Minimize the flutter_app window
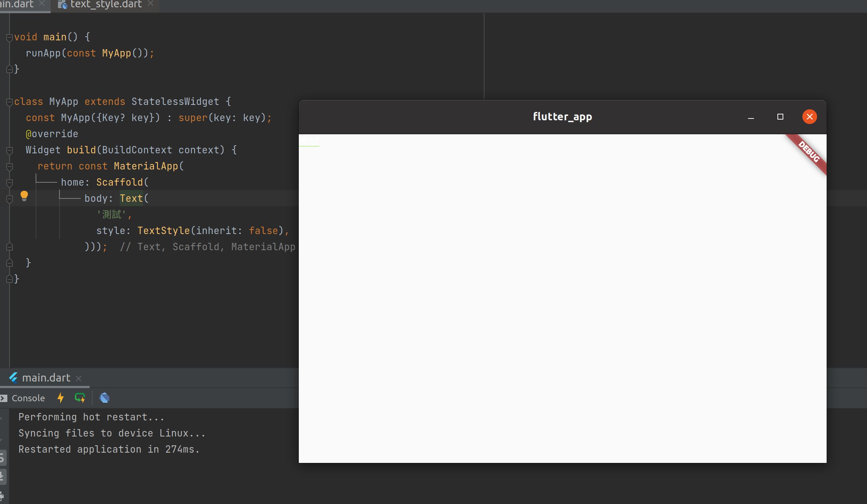This screenshot has height=504, width=867. 750,118
